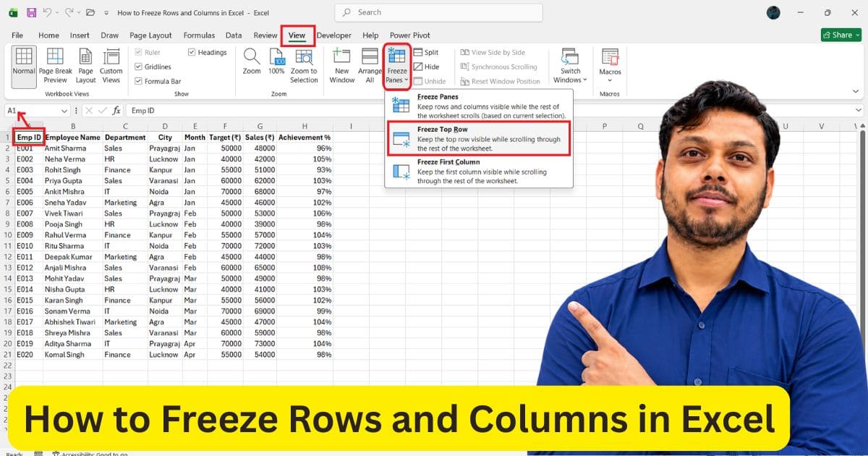
Task: Click Arrange All windows
Action: [x=370, y=67]
